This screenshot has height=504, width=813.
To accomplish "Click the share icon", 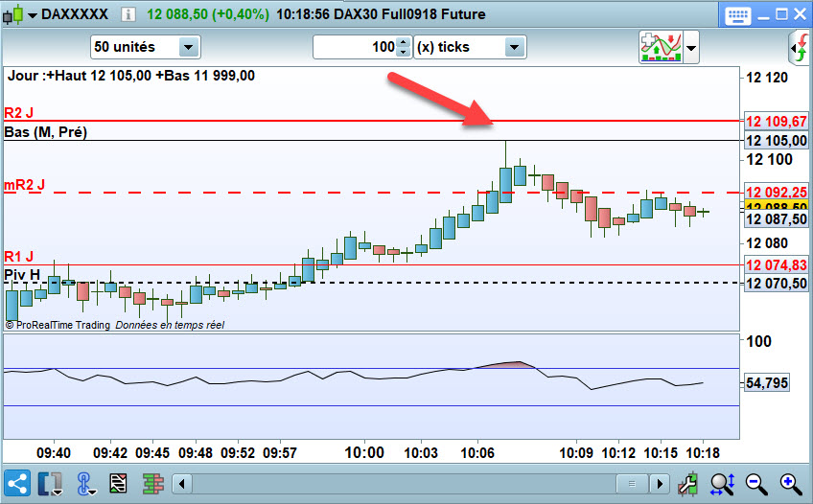I will click(x=16, y=484).
